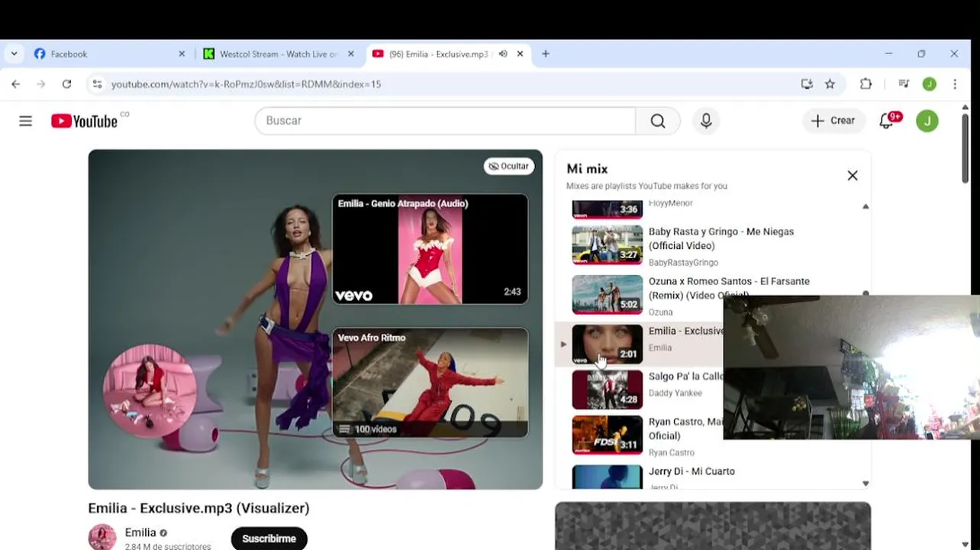Open Chrome three-dot menu
Viewport: 980px width, 550px height.
(955, 84)
